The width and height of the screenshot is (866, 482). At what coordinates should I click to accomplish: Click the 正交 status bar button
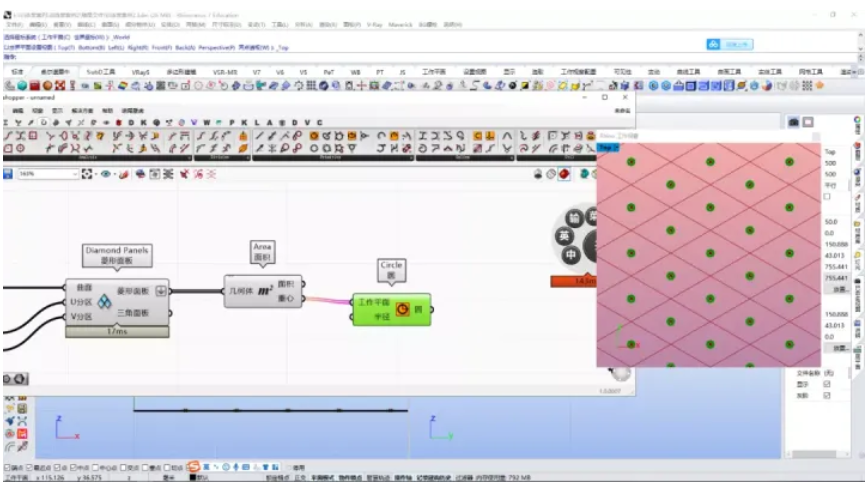(x=300, y=478)
